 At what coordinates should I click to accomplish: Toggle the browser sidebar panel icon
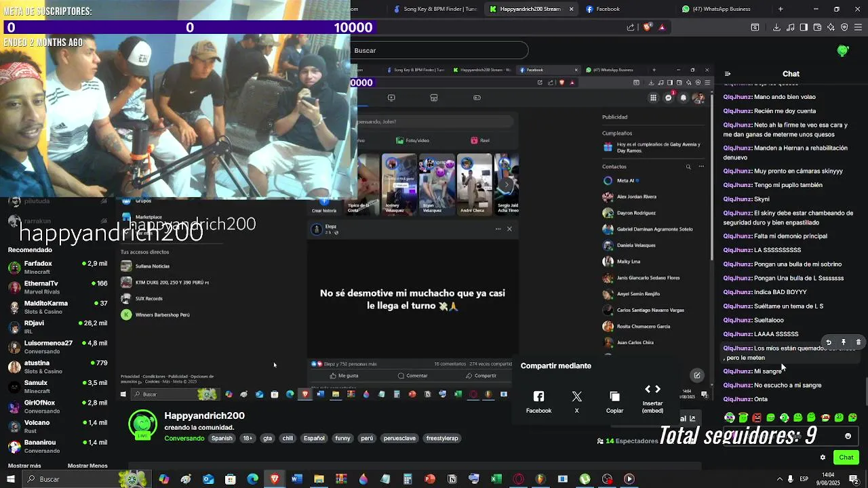(804, 27)
